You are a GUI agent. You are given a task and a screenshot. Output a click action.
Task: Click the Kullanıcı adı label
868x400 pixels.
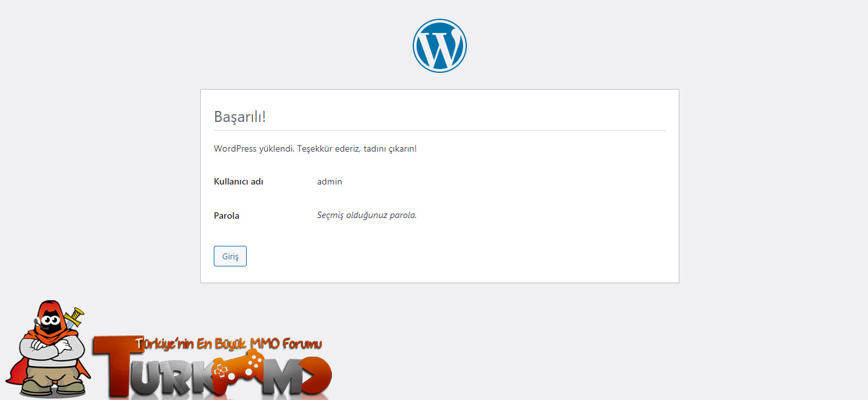pyautogui.click(x=238, y=181)
